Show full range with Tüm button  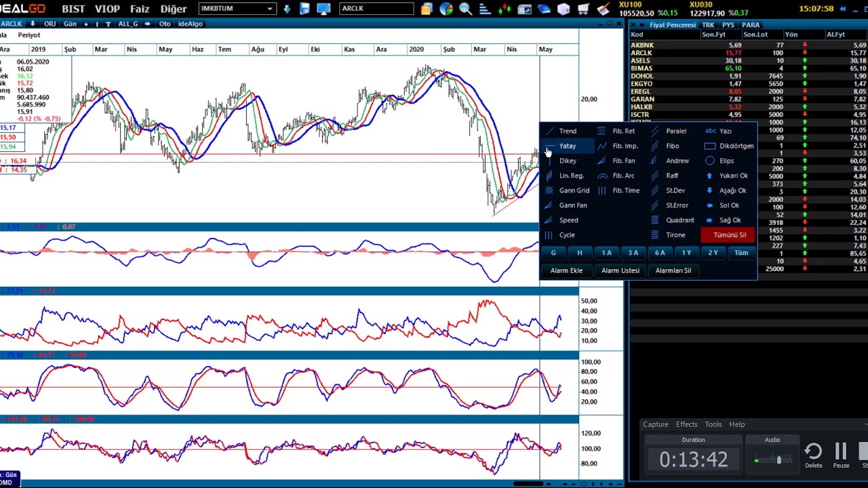point(741,253)
